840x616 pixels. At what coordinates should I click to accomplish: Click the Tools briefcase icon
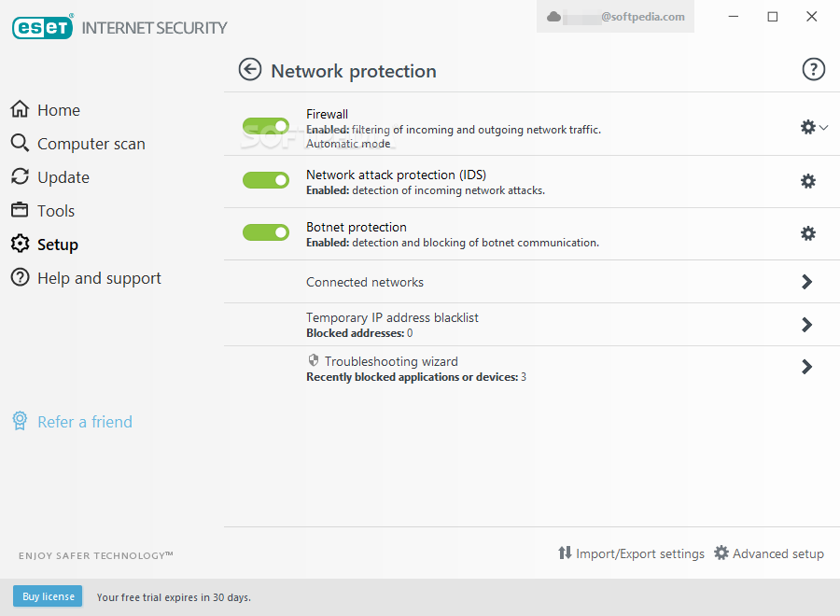tap(20, 209)
